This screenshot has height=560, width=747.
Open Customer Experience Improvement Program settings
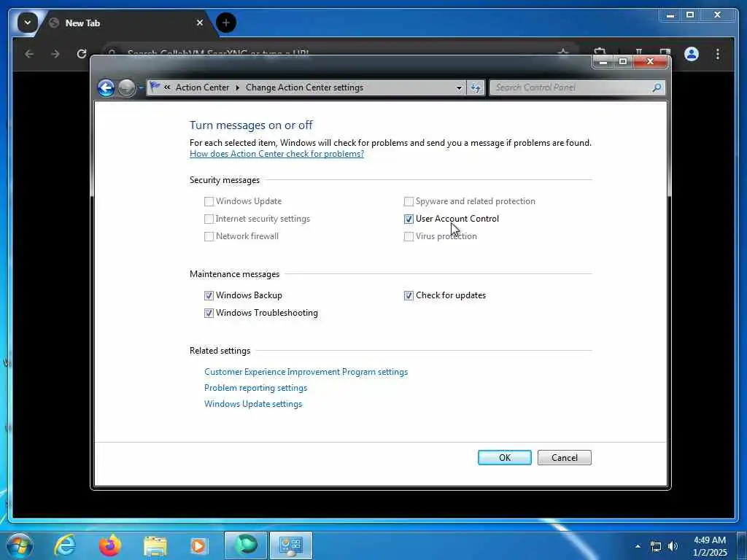point(306,372)
